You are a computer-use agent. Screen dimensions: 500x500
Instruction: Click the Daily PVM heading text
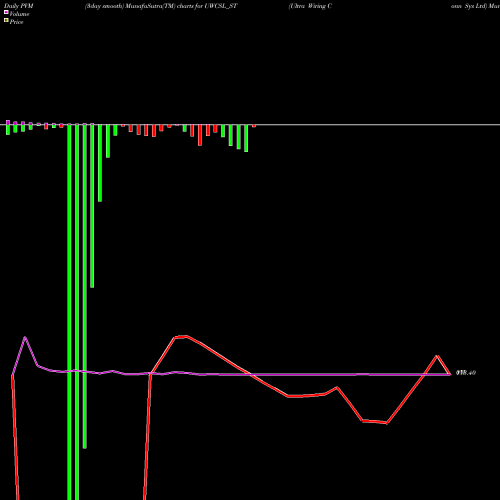(19, 6)
